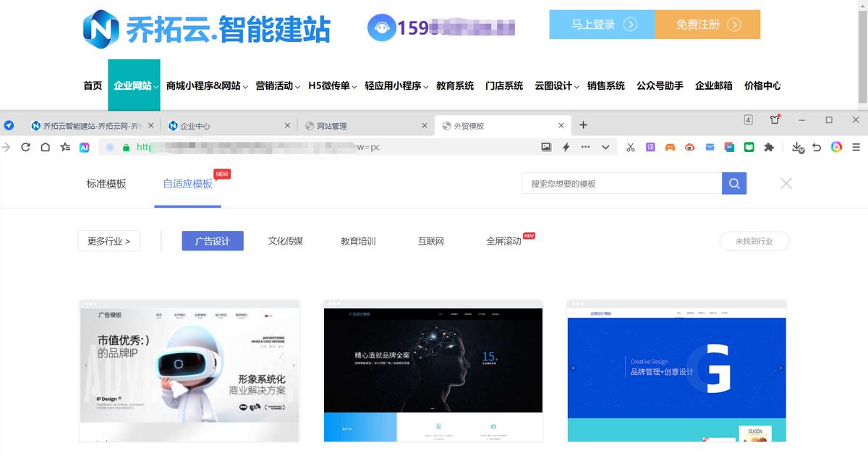The width and height of the screenshot is (868, 456).
Task: Reload the page with the refresh icon
Action: click(25, 147)
